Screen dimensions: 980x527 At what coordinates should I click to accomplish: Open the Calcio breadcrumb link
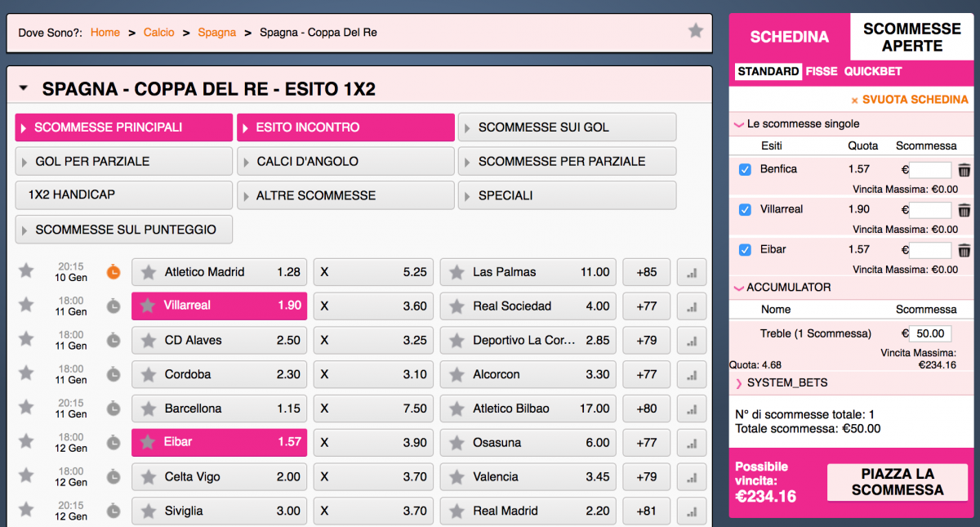point(158,33)
